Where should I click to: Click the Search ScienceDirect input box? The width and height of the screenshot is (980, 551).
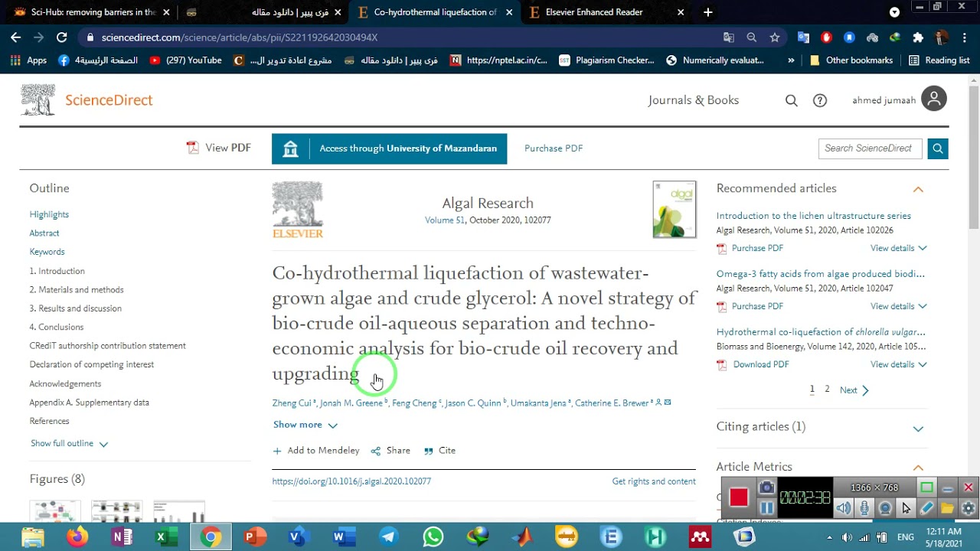[871, 148]
